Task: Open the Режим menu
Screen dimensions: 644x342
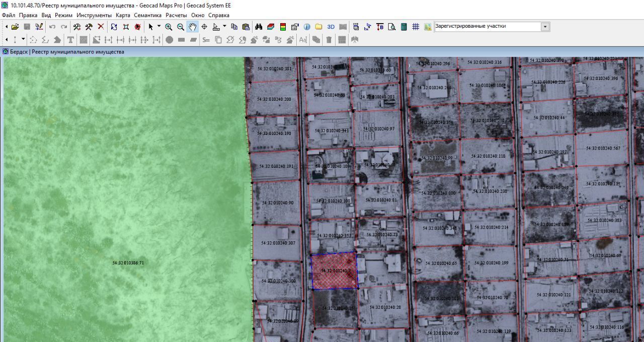Action: tap(64, 15)
